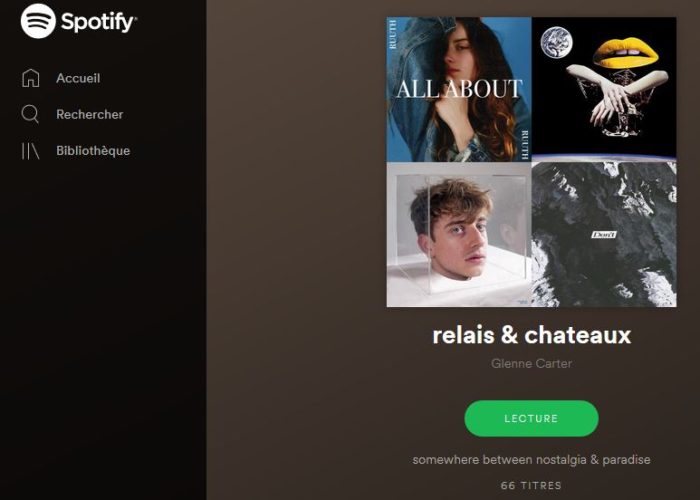
Task: Click the Bibliothèque books icon
Action: coord(30,151)
